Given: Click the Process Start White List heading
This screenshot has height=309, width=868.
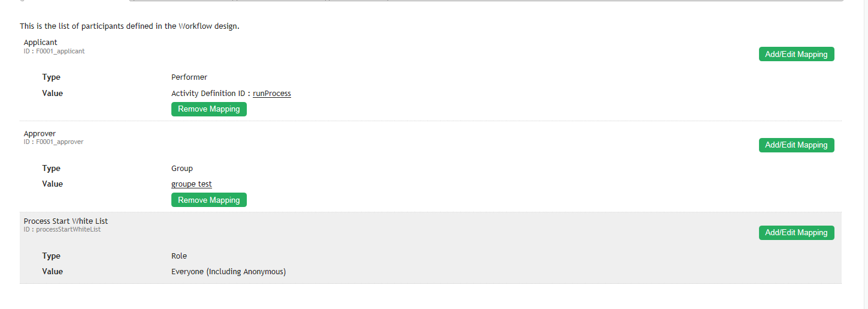Looking at the screenshot, I should point(66,221).
